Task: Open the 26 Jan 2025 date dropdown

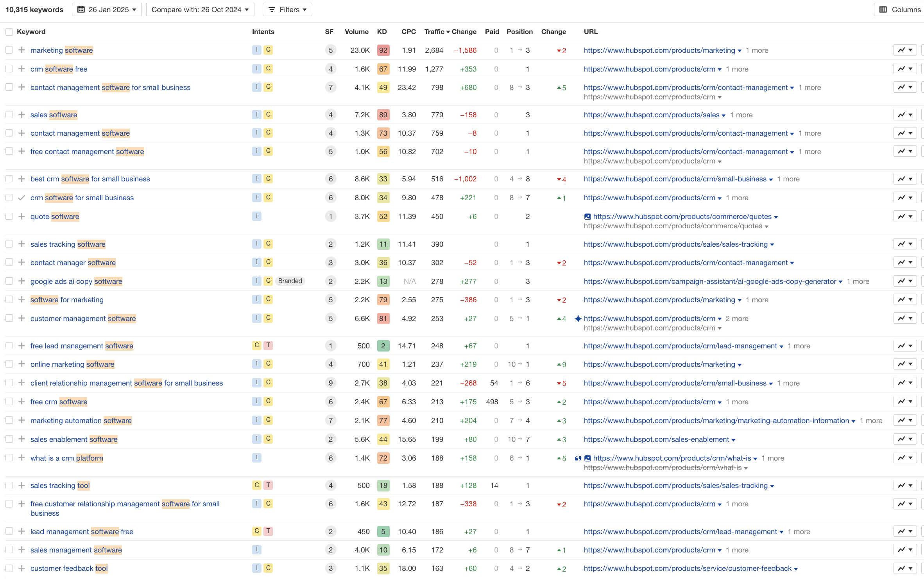Action: 107,9
